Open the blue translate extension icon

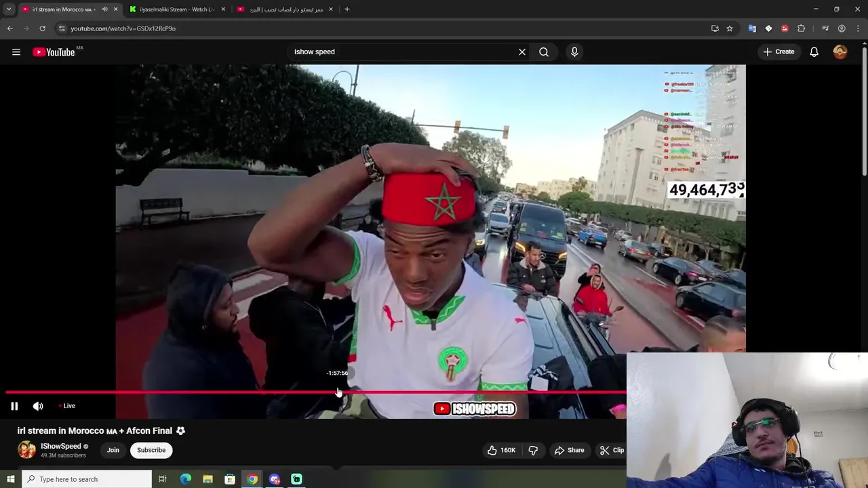[x=752, y=28]
